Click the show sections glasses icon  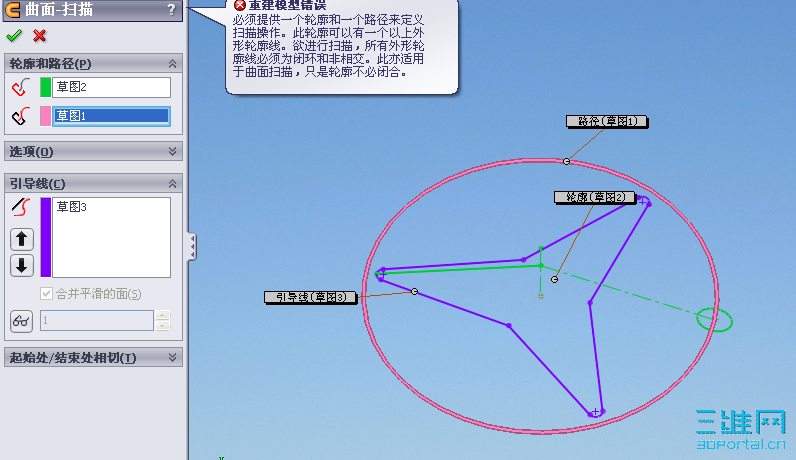21,321
